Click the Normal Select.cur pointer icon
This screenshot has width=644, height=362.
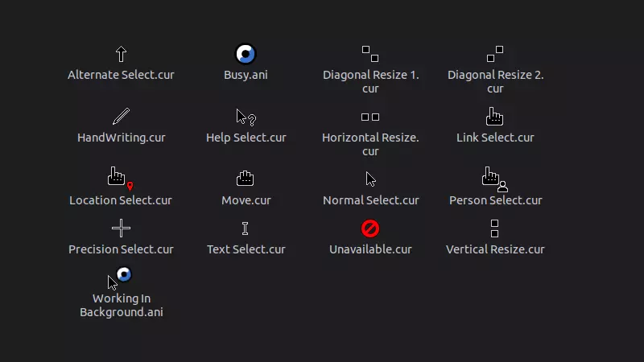(x=371, y=179)
